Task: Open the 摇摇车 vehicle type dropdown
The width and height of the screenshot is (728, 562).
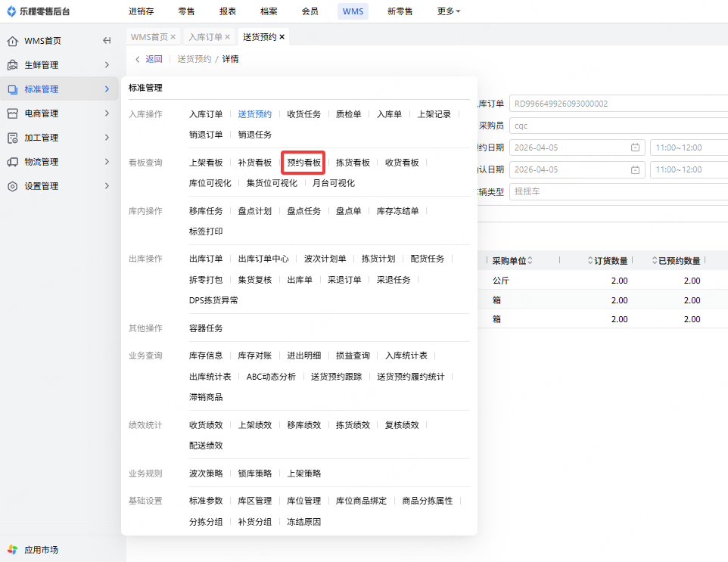Action: coord(618,191)
